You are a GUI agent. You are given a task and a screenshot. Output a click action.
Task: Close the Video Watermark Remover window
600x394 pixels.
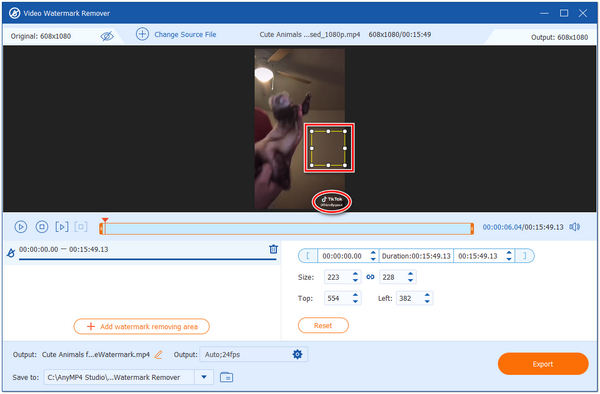[583, 13]
